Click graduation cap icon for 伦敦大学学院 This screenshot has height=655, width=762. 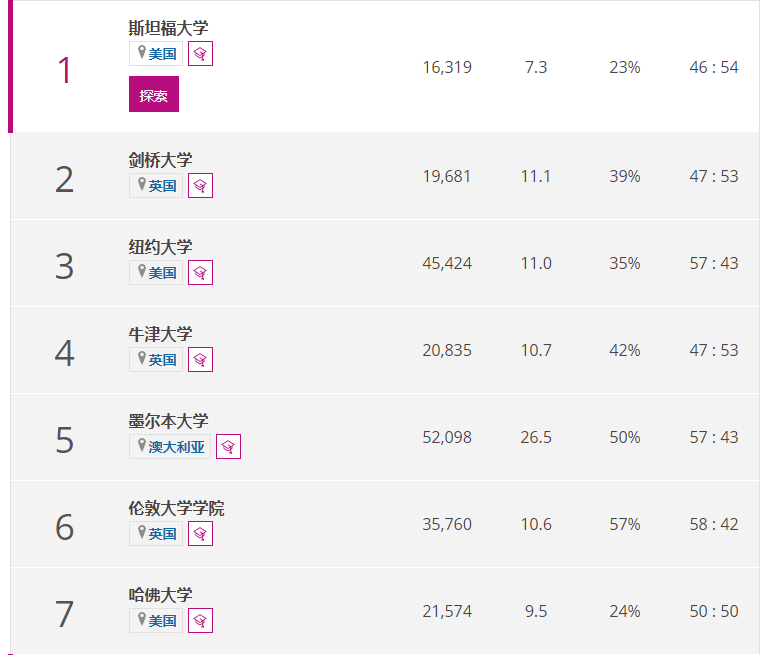coord(200,534)
